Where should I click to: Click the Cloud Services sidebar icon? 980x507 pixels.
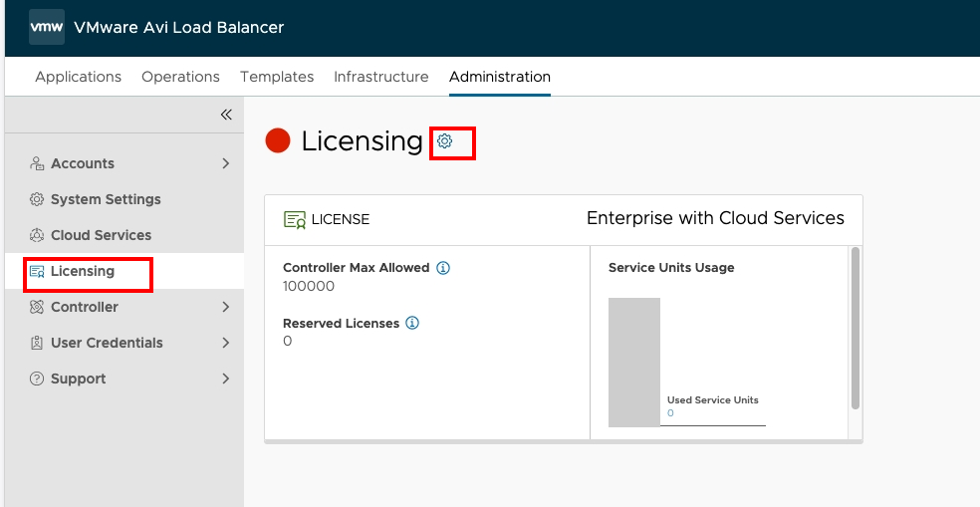[x=37, y=235]
